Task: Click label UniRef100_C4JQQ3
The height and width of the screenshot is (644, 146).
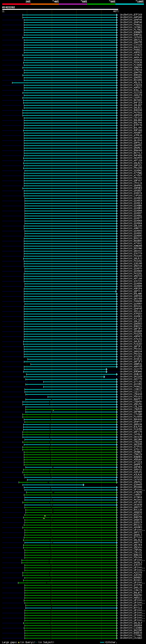Action: [131, 638]
